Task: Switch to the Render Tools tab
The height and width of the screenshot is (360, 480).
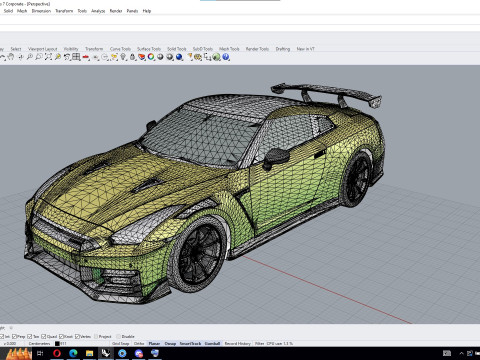Action: click(257, 49)
